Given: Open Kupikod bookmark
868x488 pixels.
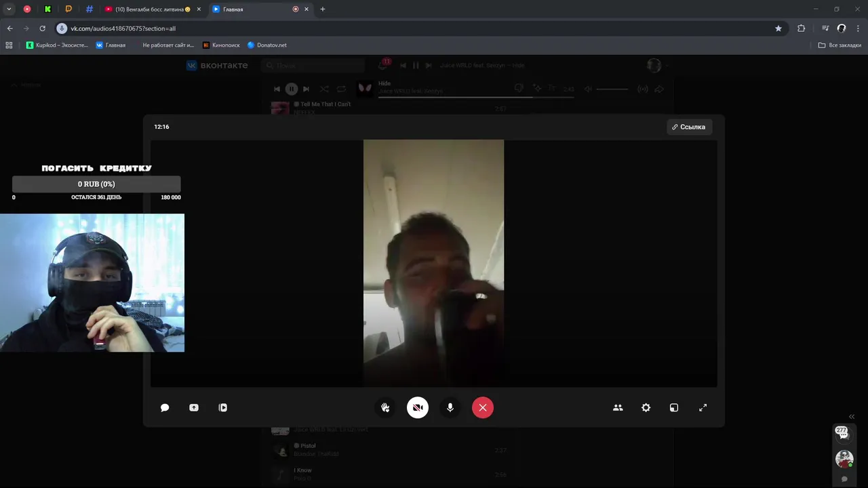Looking at the screenshot, I should (x=56, y=45).
